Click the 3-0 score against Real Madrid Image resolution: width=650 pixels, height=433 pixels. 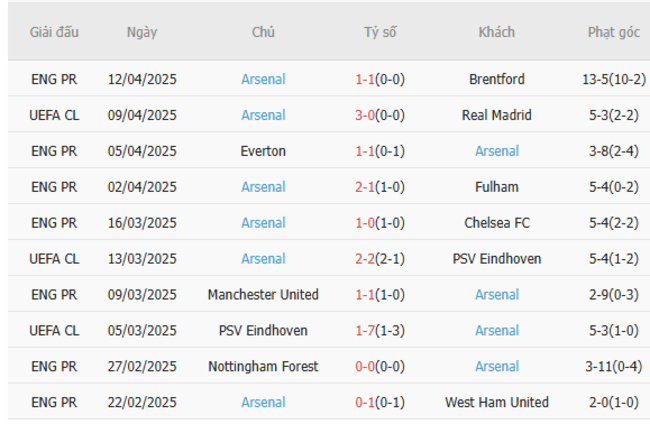click(x=366, y=115)
